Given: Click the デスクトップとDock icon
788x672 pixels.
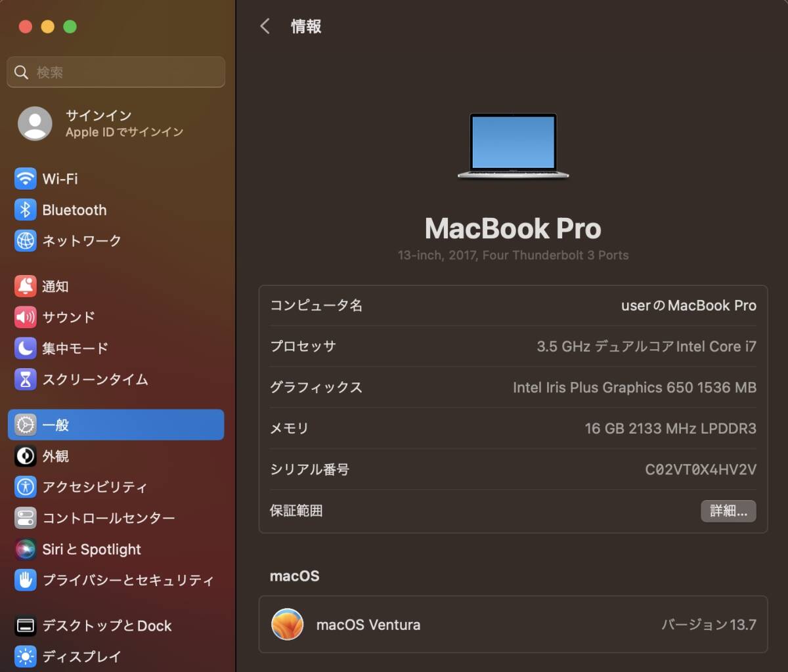Looking at the screenshot, I should [26, 626].
